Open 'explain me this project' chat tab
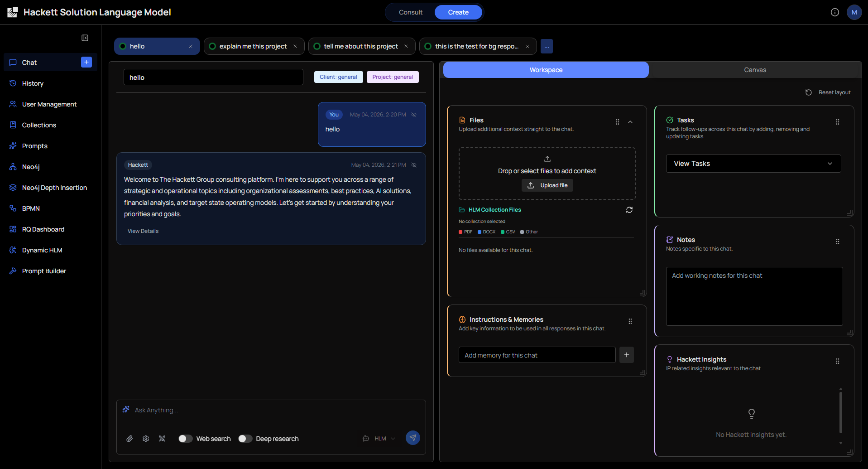Image resolution: width=868 pixels, height=469 pixels. tap(253, 46)
